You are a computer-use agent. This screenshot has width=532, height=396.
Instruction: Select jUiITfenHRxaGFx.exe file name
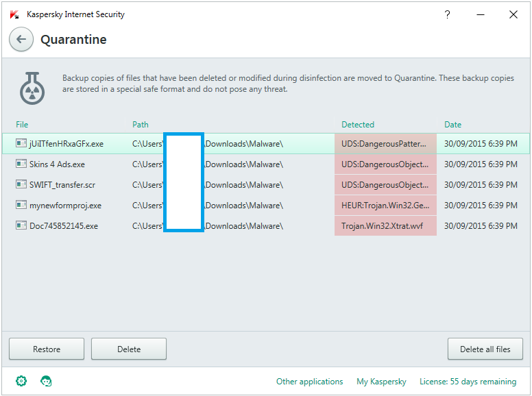pos(66,144)
